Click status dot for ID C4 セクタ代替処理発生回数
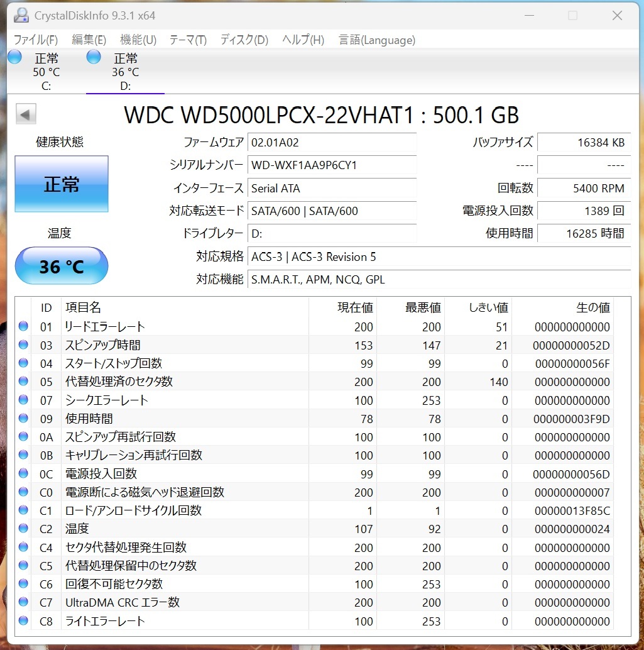Viewport: 644px width, 650px height. (23, 547)
